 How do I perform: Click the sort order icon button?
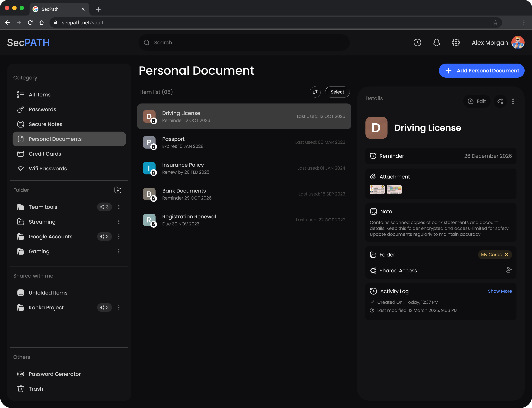pyautogui.click(x=315, y=92)
